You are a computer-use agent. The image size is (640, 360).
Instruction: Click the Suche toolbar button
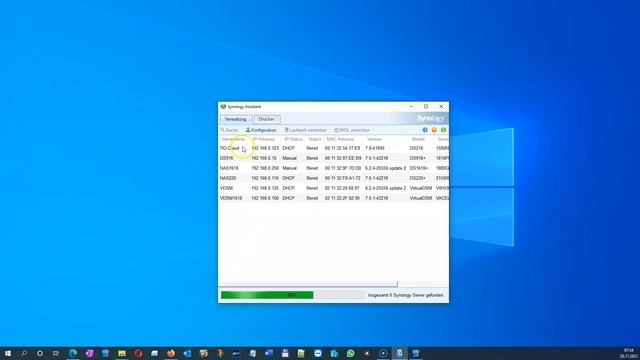click(x=229, y=130)
